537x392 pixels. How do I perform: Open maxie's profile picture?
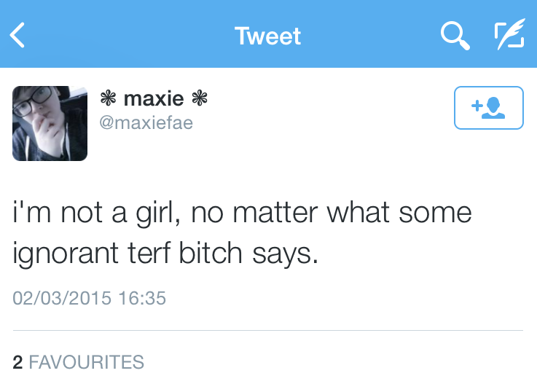50,123
